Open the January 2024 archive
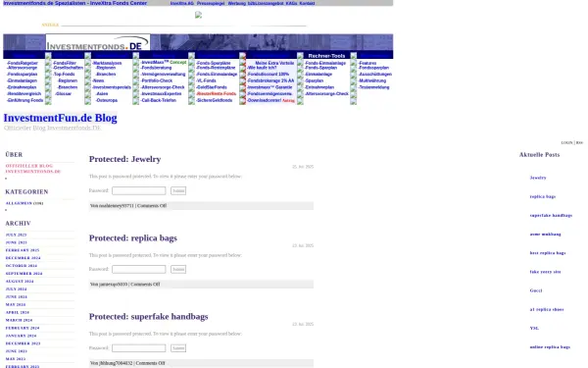 [x=21, y=336]
